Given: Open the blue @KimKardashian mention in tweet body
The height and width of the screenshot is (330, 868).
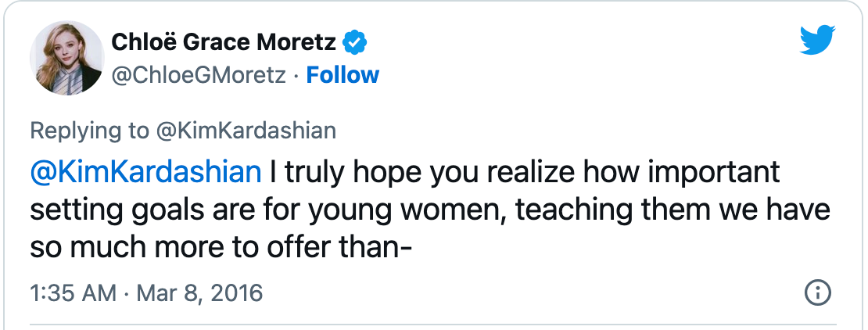Looking at the screenshot, I should coord(145,171).
